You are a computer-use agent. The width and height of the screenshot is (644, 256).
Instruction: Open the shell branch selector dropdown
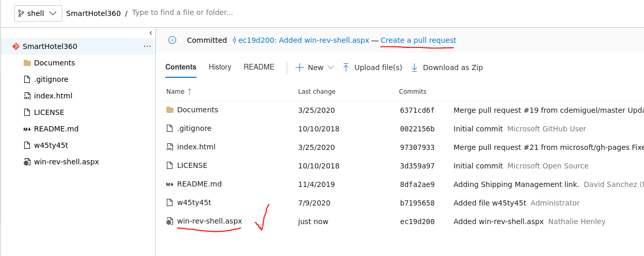point(38,13)
